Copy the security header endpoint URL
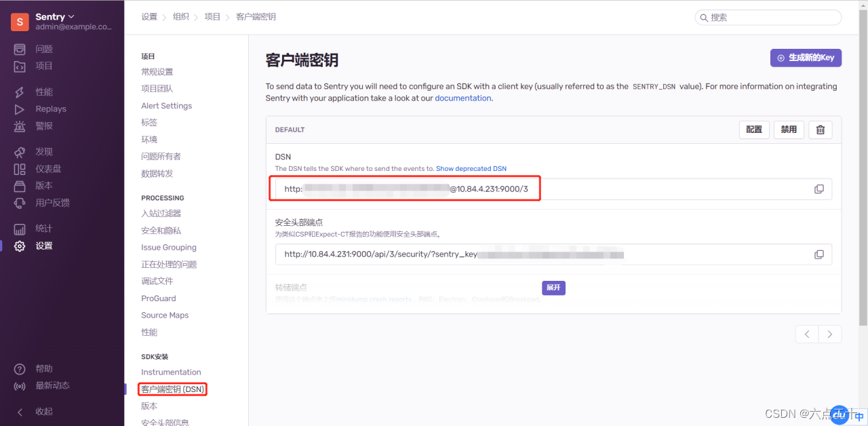868x426 pixels. (x=818, y=254)
